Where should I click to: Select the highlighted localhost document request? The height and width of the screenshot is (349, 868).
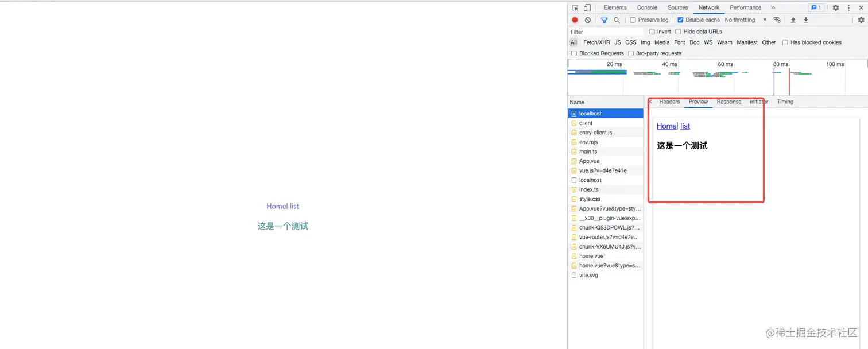(606, 114)
